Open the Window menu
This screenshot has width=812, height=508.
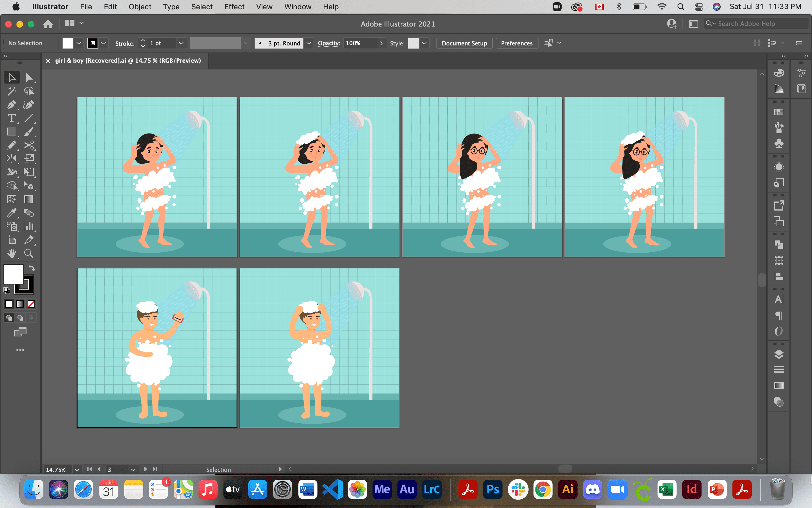tap(298, 7)
